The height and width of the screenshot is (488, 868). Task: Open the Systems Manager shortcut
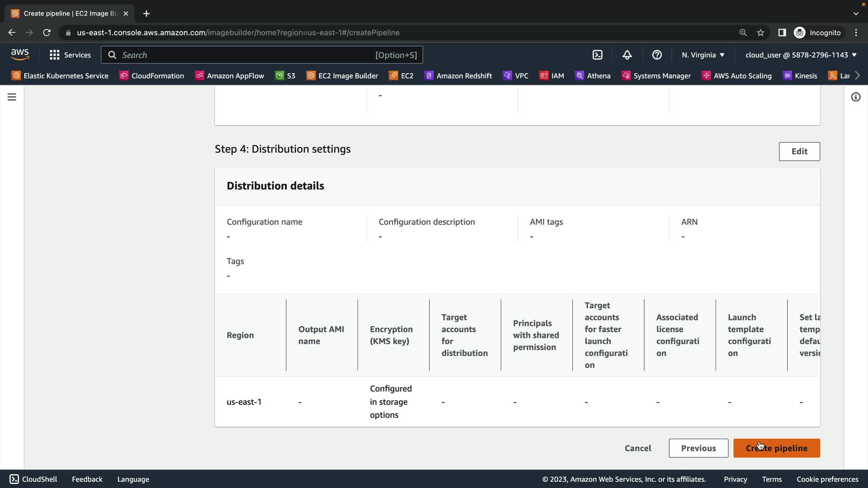click(x=656, y=76)
